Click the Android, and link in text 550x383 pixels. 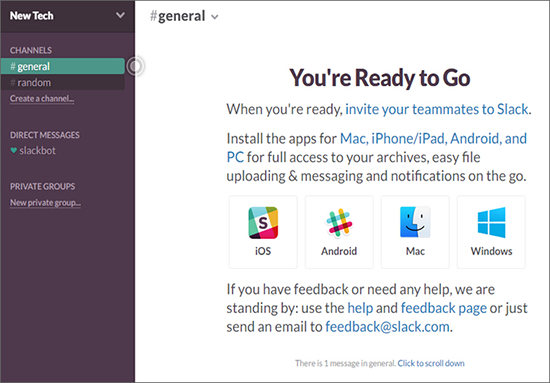pyautogui.click(x=488, y=139)
